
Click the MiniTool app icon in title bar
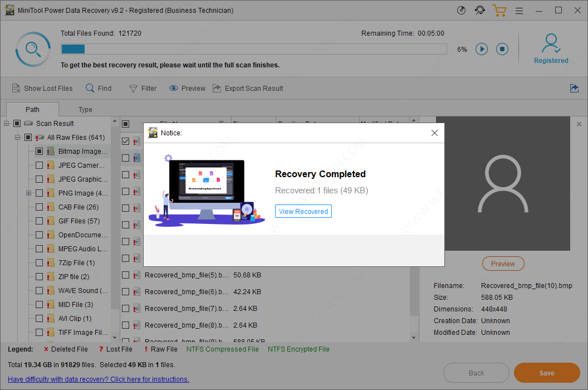[9, 10]
